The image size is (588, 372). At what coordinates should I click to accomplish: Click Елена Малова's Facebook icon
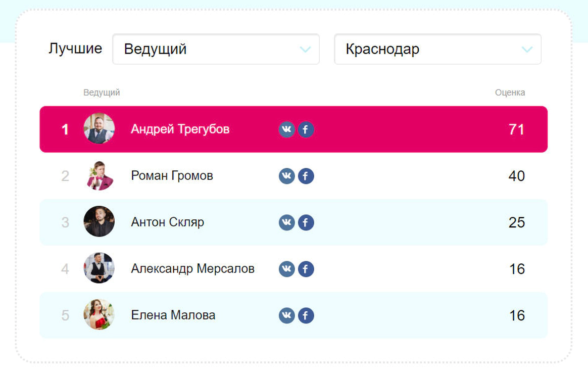point(306,315)
